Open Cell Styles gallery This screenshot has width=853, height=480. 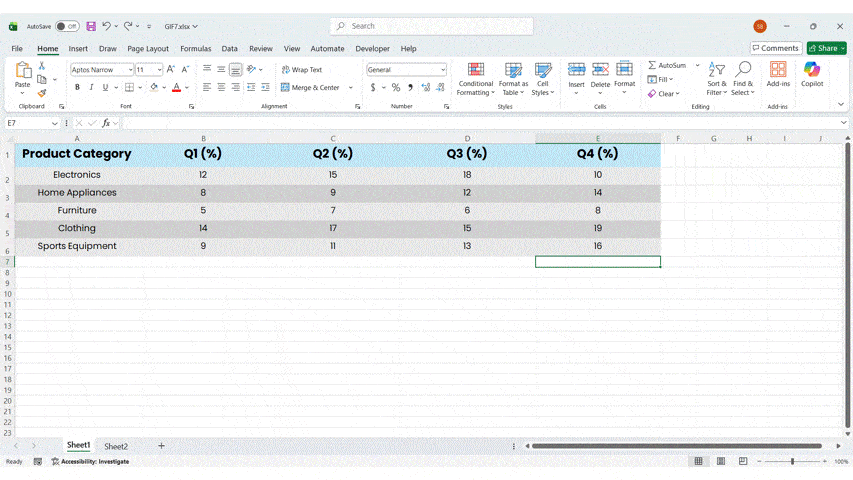[542, 79]
